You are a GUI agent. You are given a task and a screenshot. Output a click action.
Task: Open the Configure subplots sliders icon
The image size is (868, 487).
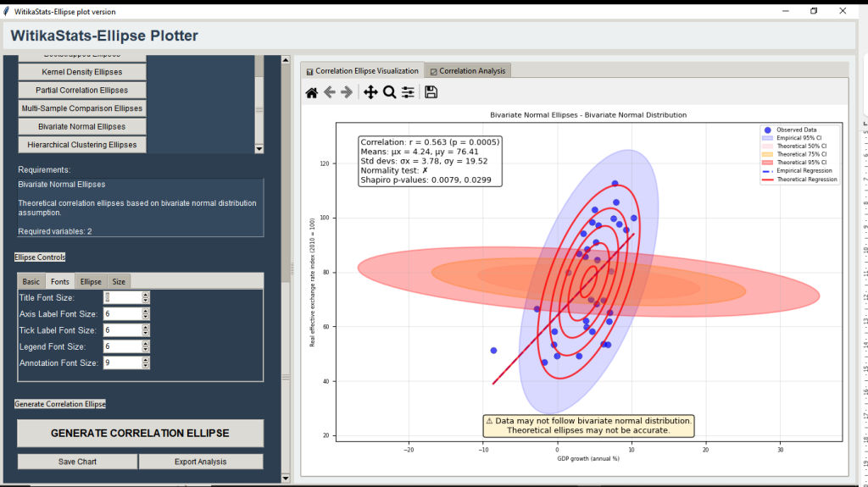408,92
